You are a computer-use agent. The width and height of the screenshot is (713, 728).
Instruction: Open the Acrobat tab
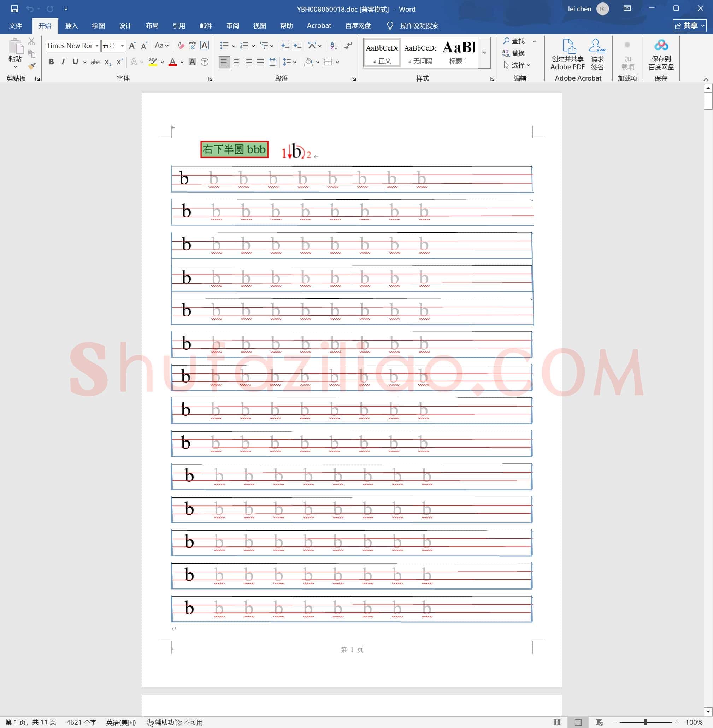pos(319,26)
